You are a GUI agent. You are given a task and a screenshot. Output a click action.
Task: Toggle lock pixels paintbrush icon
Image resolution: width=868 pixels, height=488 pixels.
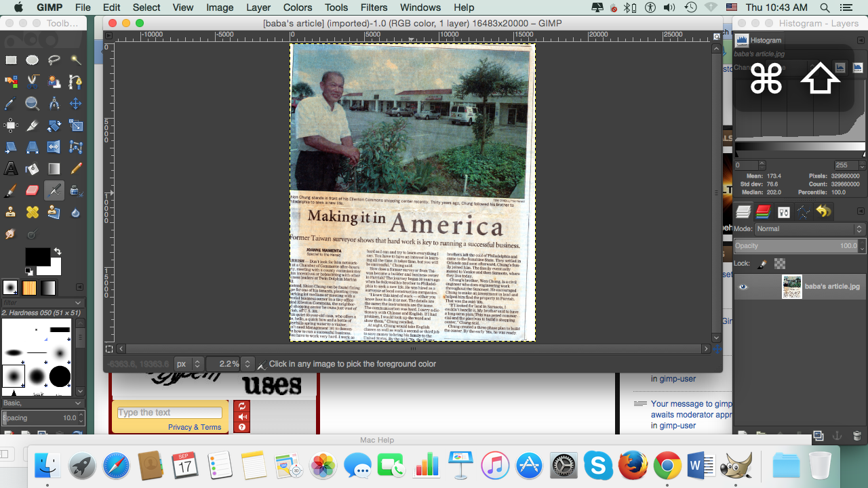(762, 264)
